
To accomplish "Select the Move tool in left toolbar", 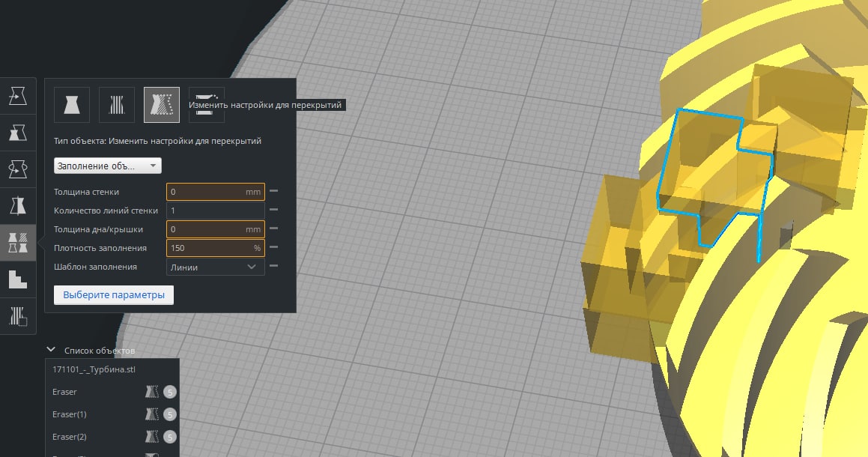I will (x=18, y=97).
